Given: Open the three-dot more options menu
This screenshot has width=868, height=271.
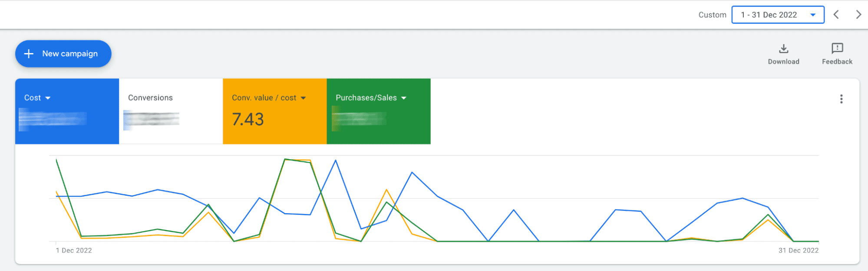Looking at the screenshot, I should [841, 99].
